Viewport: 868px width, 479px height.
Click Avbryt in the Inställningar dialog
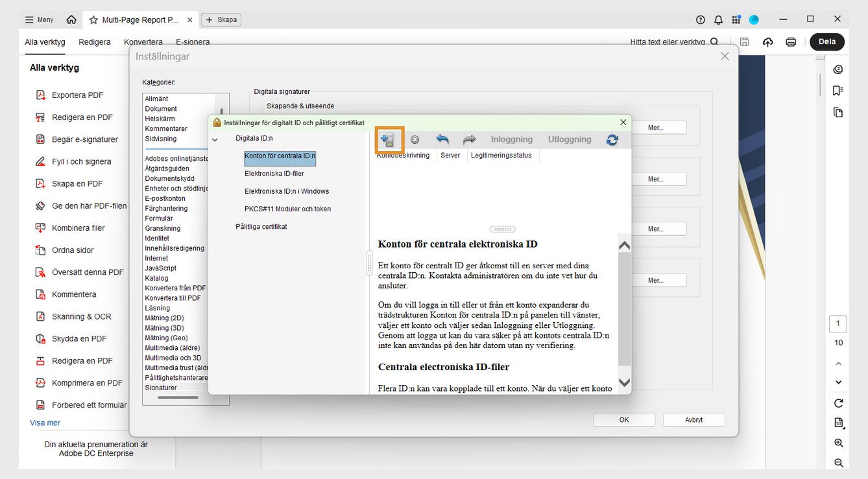tap(694, 420)
